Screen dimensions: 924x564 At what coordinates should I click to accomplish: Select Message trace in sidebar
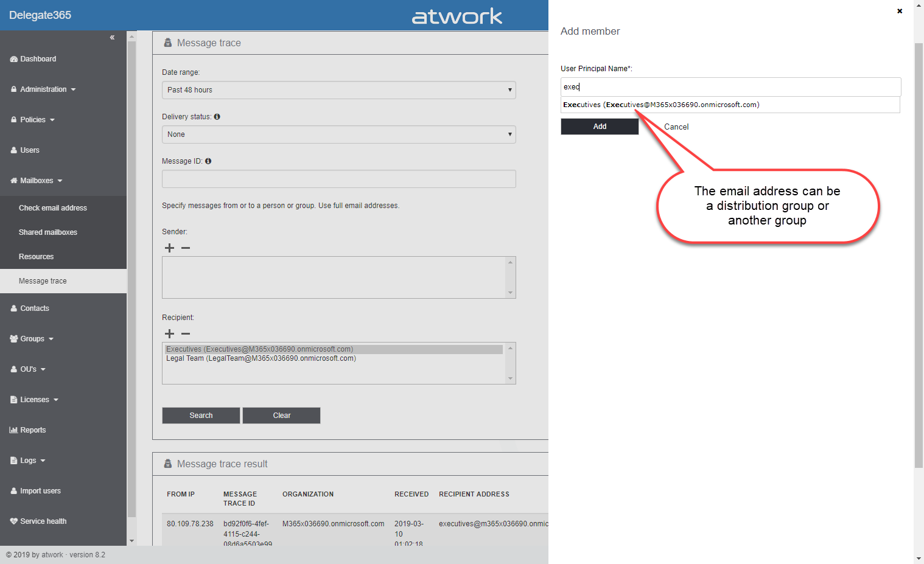point(63,281)
